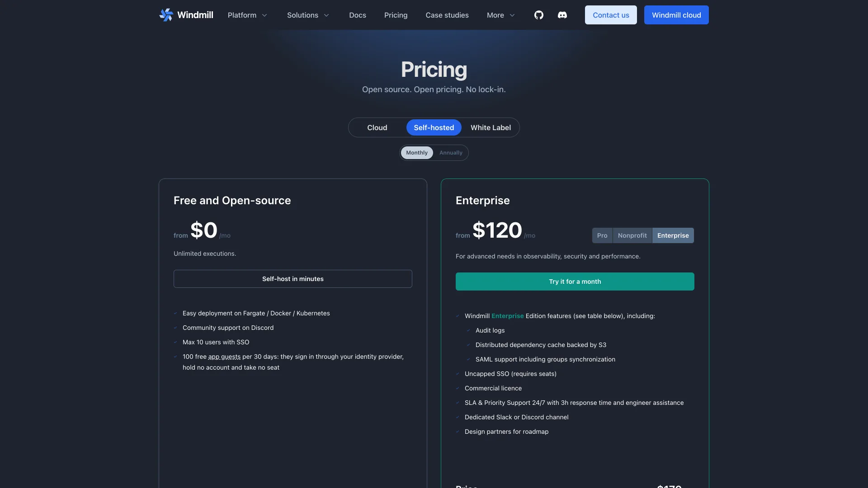868x488 pixels.
Task: Click "Commercial licence" feature text
Action: pos(493,388)
